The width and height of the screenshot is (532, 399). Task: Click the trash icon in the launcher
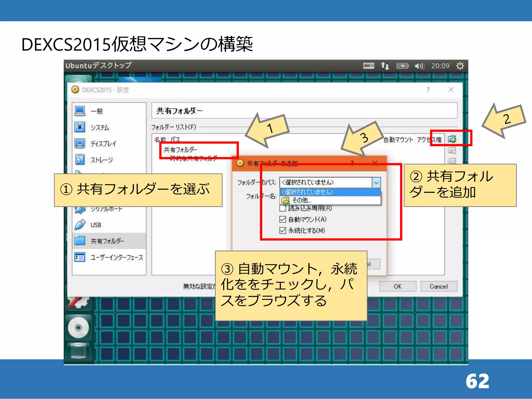[x=79, y=351]
